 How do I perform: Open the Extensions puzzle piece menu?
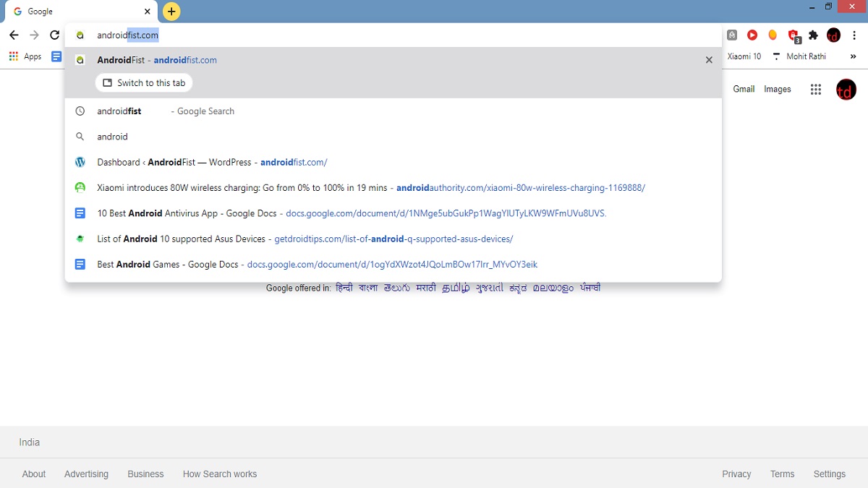click(x=813, y=35)
